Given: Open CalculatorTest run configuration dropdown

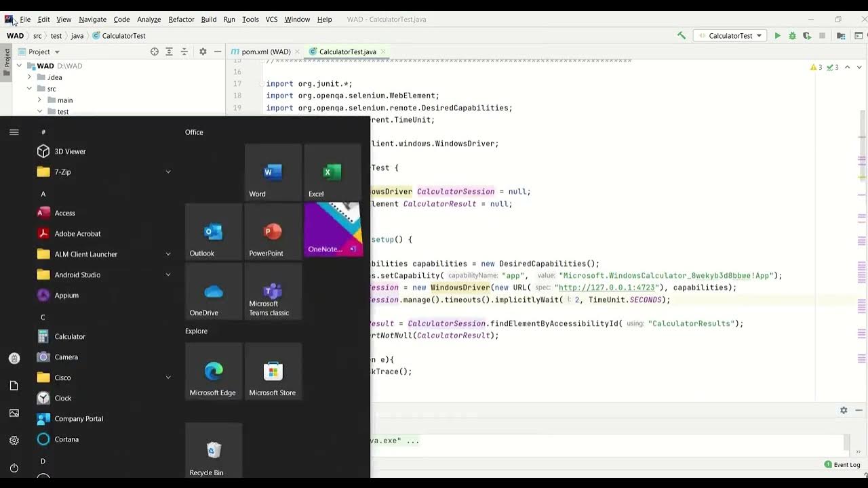Looking at the screenshot, I should [x=730, y=36].
